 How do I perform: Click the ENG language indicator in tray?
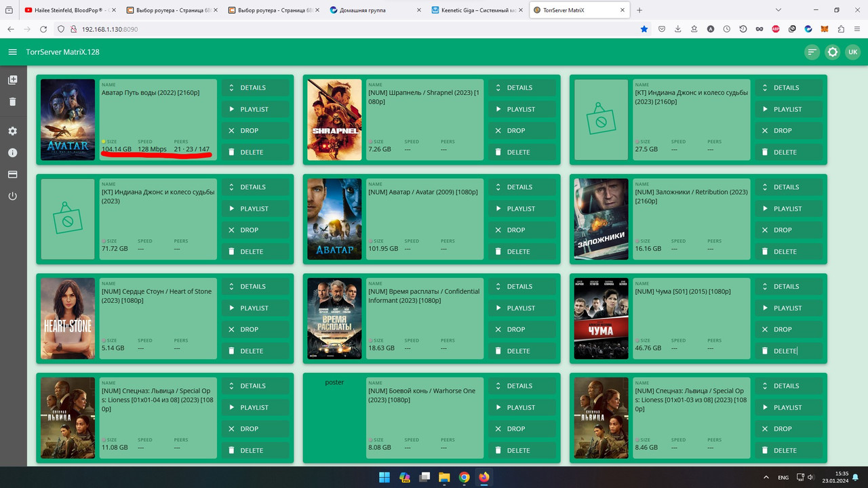[x=783, y=477]
